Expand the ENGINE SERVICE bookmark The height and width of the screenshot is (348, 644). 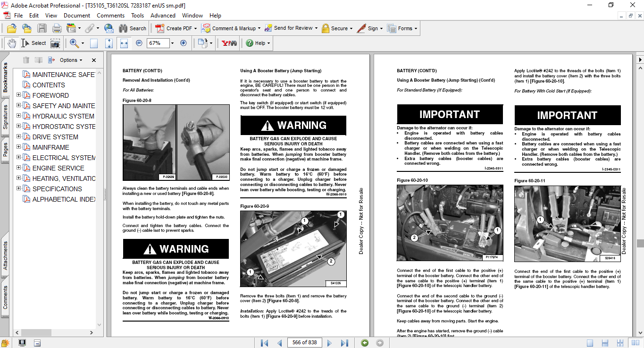pyautogui.click(x=18, y=168)
